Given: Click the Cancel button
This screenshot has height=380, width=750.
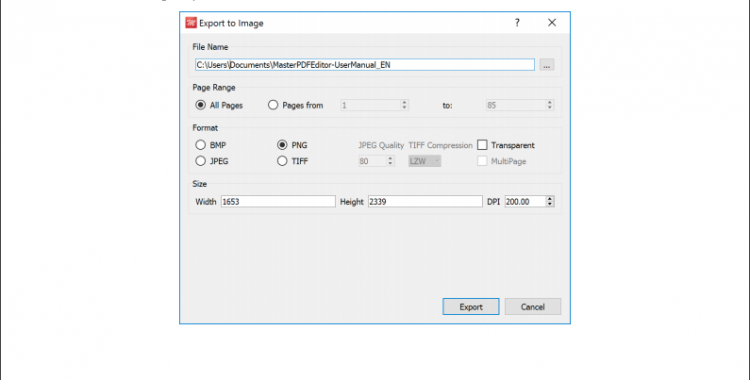Looking at the screenshot, I should point(532,307).
